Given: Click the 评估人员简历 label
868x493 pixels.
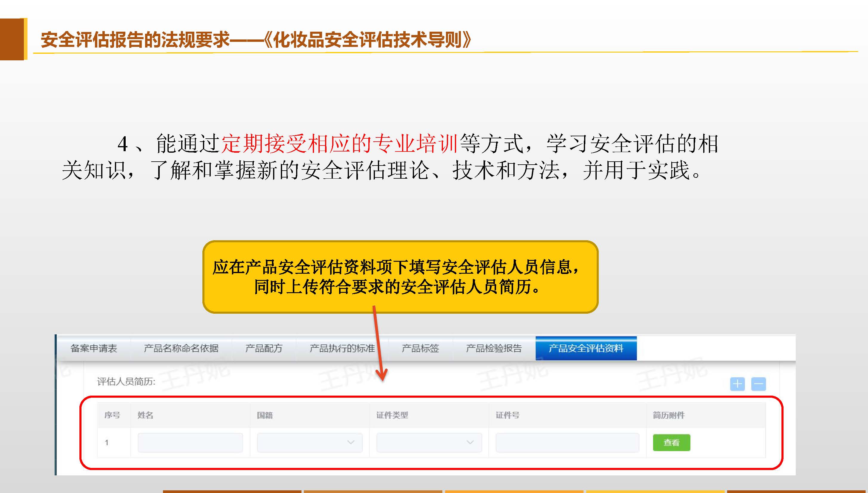Looking at the screenshot, I should (126, 382).
